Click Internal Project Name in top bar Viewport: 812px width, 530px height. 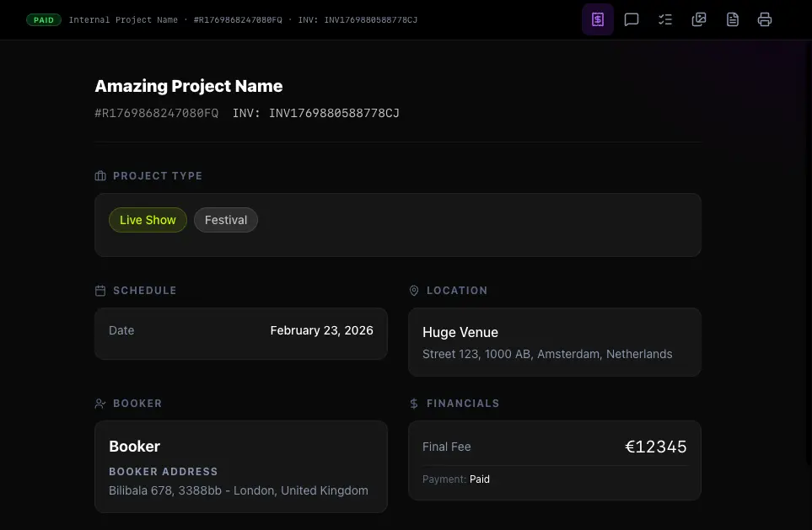tap(123, 19)
